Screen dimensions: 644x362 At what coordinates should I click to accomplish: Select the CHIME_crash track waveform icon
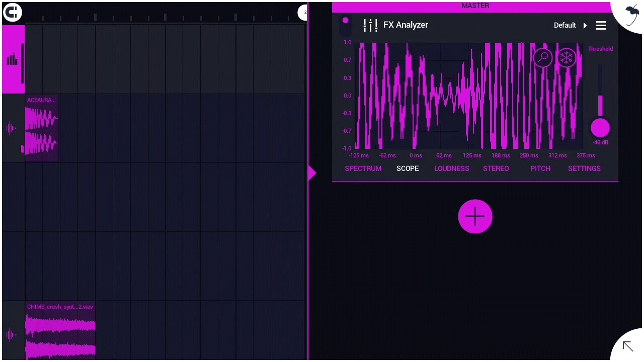[x=12, y=334]
